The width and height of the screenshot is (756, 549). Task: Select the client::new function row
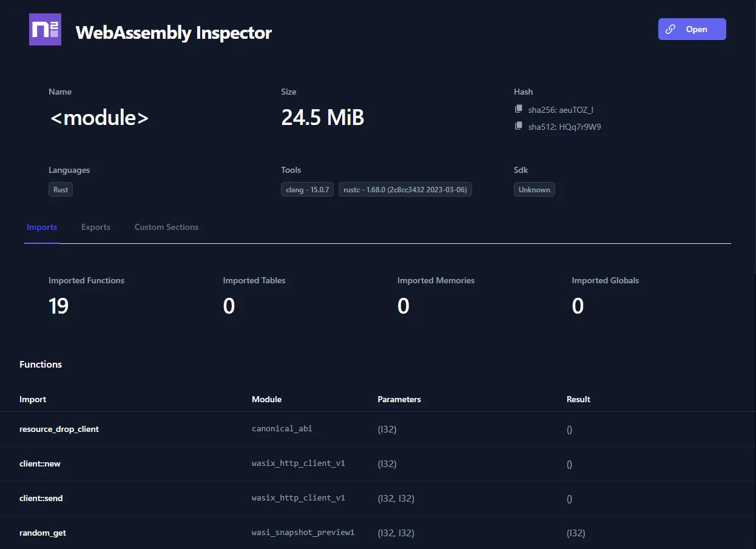click(40, 463)
